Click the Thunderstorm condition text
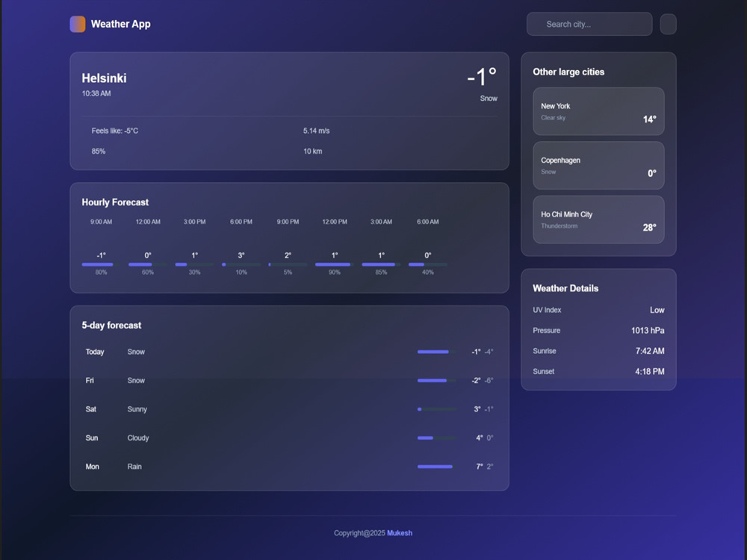The width and height of the screenshot is (747, 560). (x=560, y=226)
